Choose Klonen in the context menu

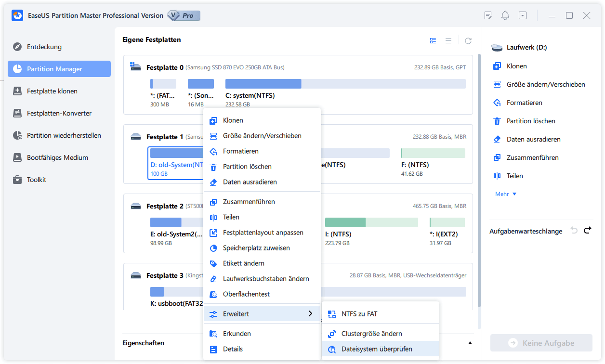tap(262, 120)
